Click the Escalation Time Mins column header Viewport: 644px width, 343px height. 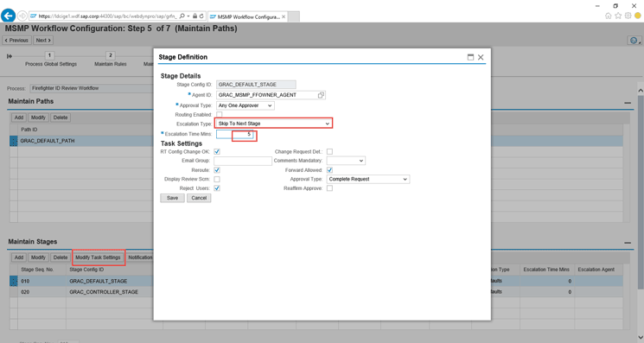(x=546, y=270)
